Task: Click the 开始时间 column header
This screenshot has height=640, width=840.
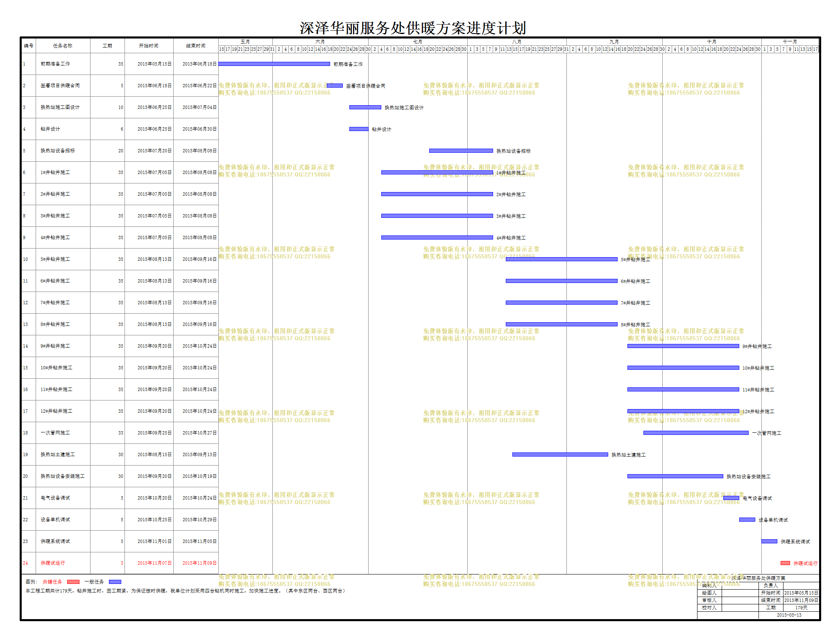Action: tap(149, 46)
